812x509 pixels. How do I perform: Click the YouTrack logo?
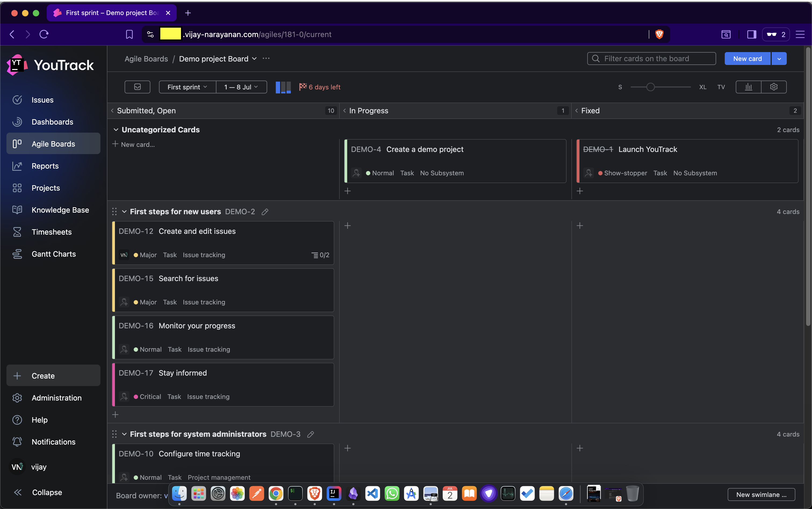click(x=50, y=65)
